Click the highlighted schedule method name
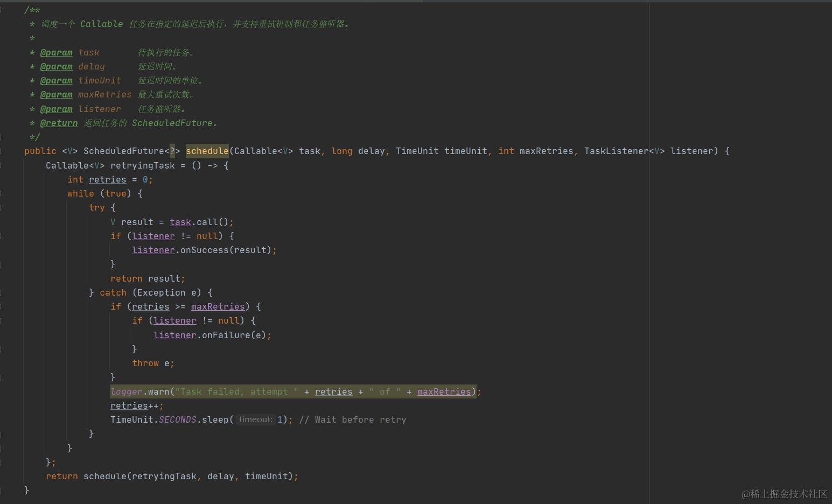Screen dimensions: 832x504 (x=207, y=151)
